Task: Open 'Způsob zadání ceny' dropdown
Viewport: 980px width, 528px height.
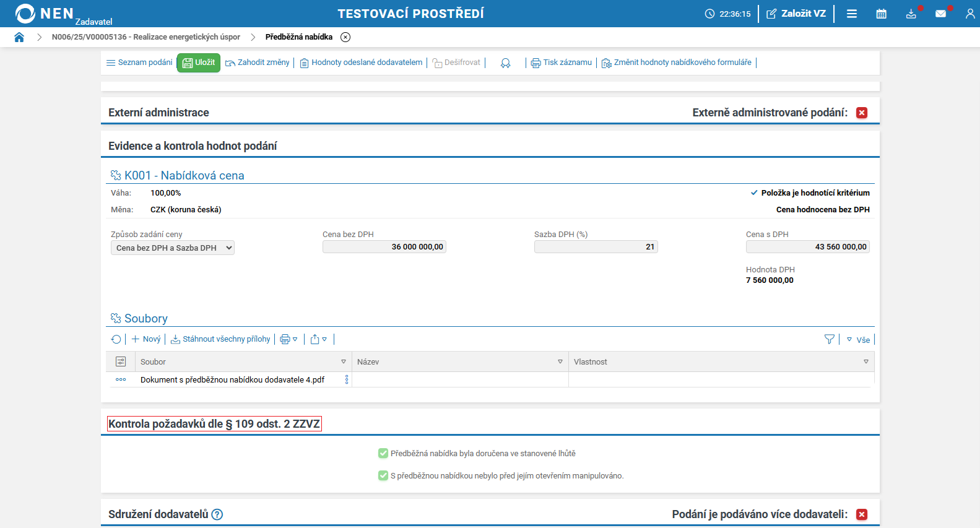Action: (x=172, y=248)
